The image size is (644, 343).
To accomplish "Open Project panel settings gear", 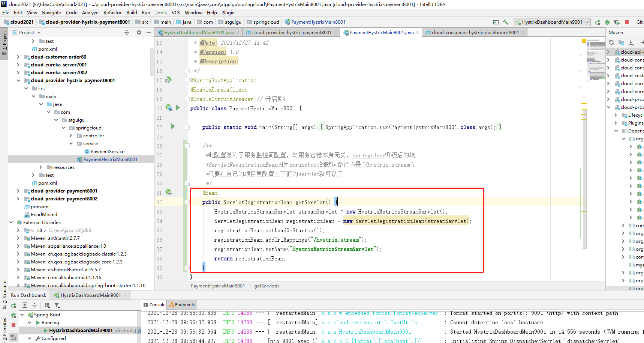I will (x=139, y=32).
